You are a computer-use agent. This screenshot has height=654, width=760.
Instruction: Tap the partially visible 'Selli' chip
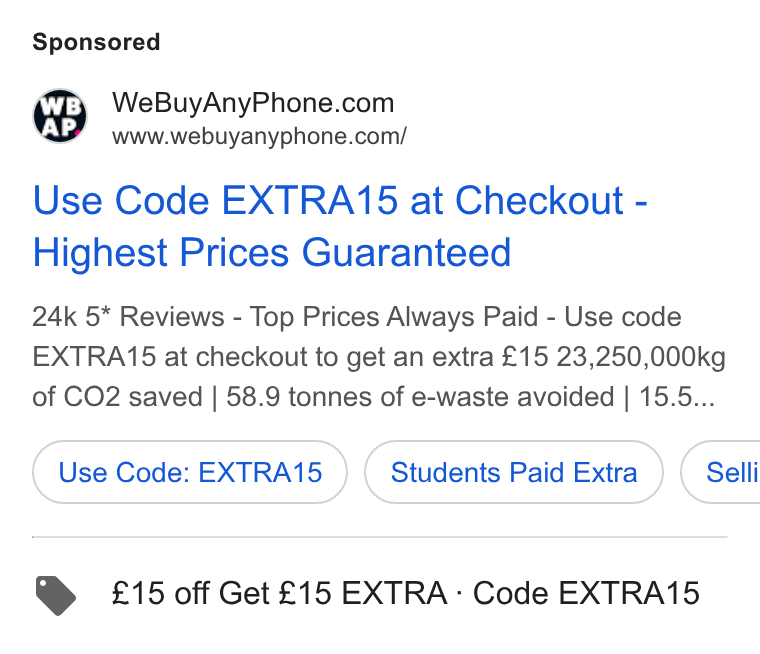click(720, 472)
